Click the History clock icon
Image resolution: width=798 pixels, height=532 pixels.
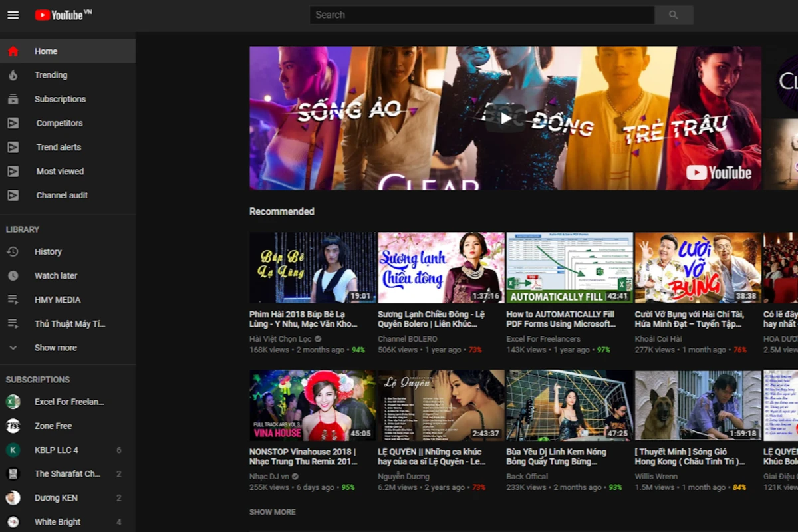pyautogui.click(x=13, y=252)
